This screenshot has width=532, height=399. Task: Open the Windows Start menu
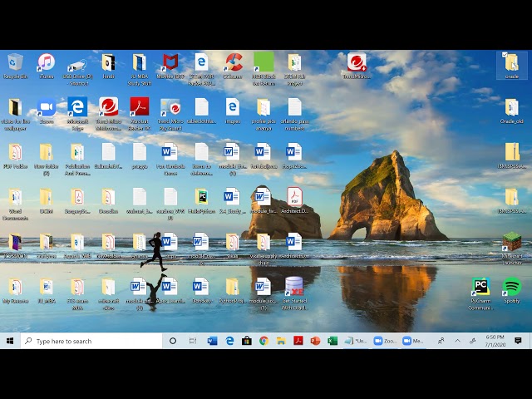(10, 341)
